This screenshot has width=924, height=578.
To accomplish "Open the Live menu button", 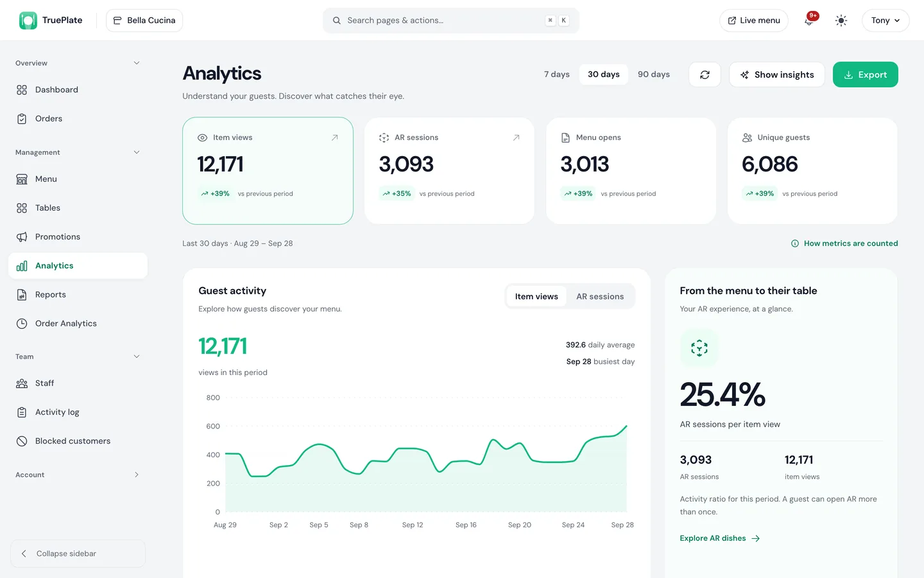I will [754, 21].
